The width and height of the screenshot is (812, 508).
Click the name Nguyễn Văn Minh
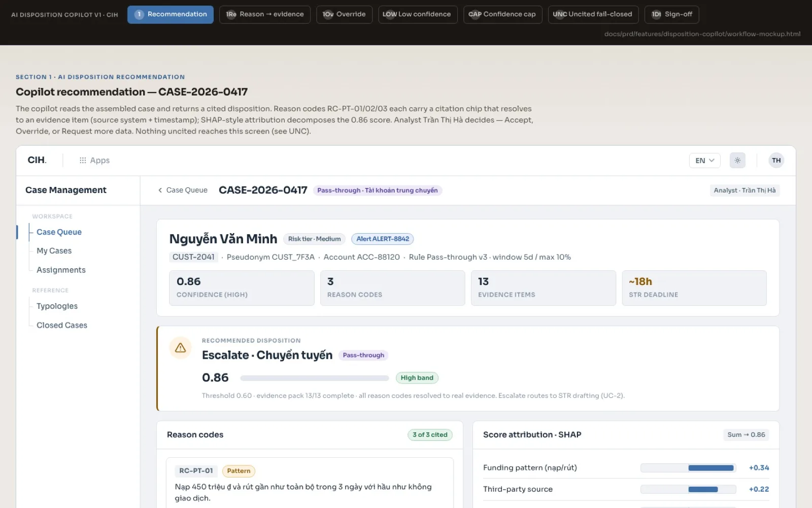pyautogui.click(x=223, y=239)
